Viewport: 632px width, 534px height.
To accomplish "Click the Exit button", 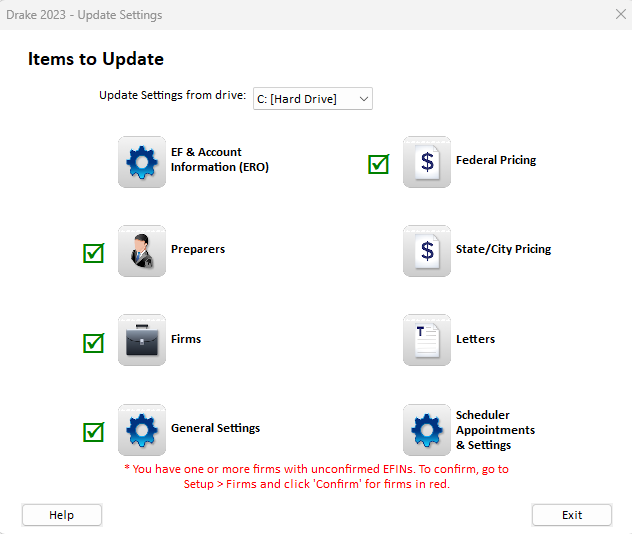I will point(572,515).
